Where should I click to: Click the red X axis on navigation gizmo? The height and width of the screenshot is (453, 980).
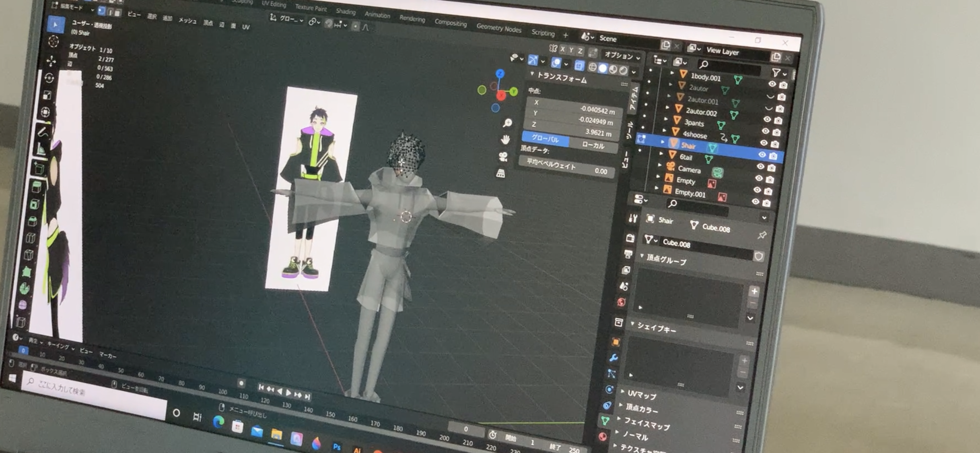tap(501, 95)
